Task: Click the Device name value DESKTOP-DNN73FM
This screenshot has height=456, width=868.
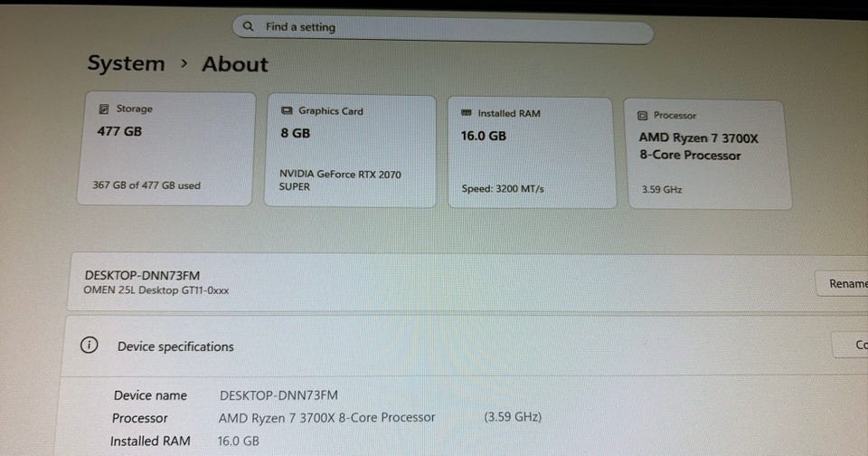Action: tap(278, 395)
